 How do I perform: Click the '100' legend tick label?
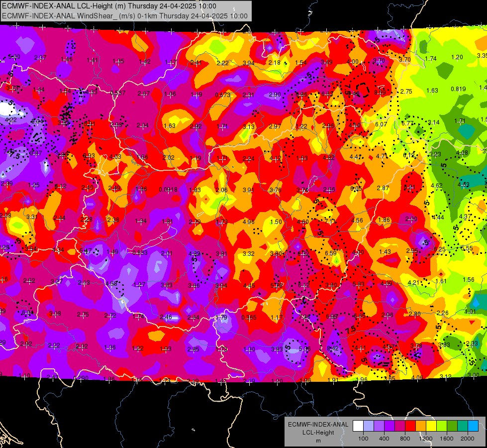[x=363, y=439]
